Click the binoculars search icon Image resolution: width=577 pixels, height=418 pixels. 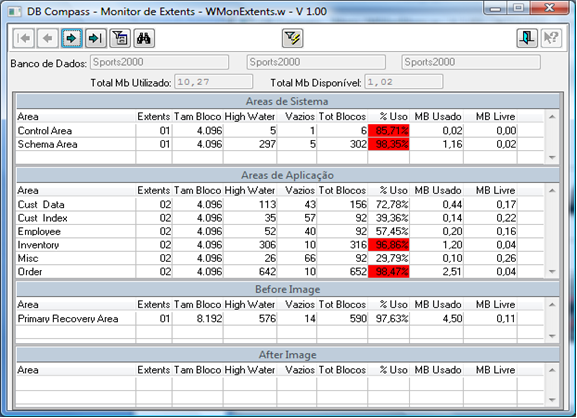pyautogui.click(x=144, y=38)
